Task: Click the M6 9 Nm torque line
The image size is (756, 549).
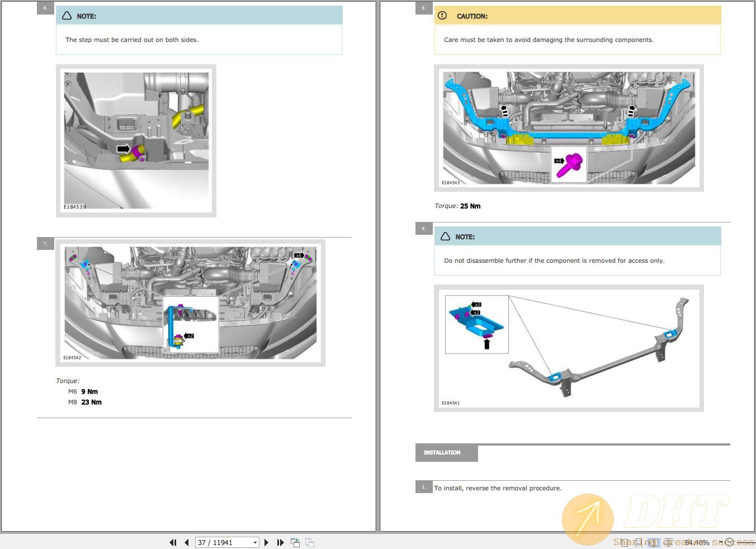Action: (x=83, y=391)
